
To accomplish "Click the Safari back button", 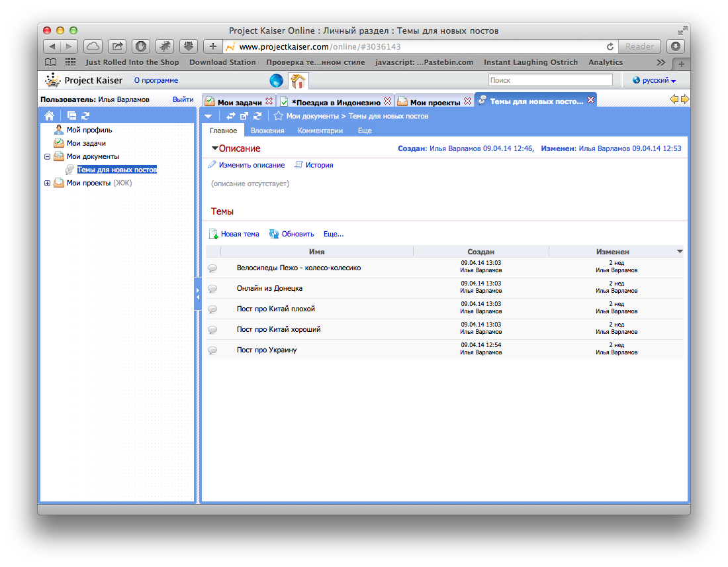I will 52,46.
